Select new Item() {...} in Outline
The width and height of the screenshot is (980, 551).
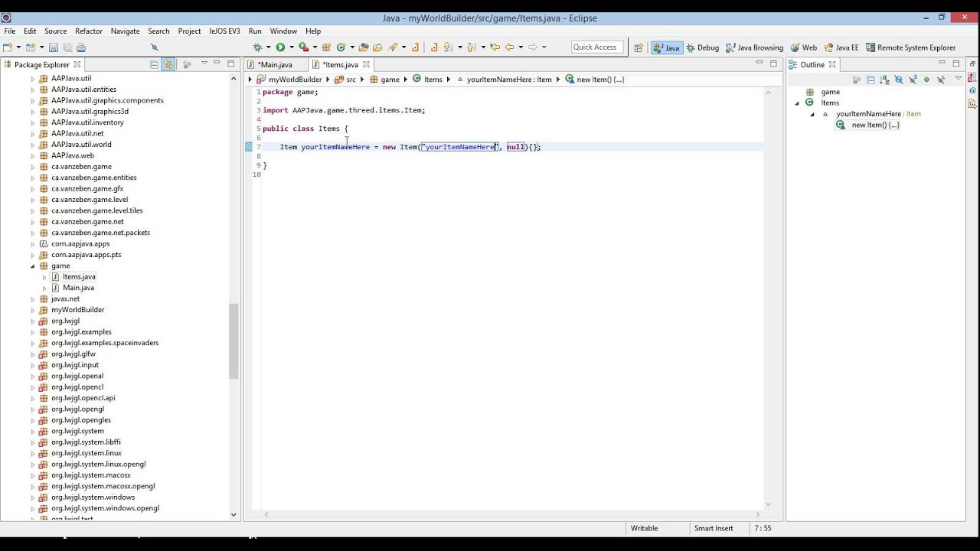coord(875,125)
